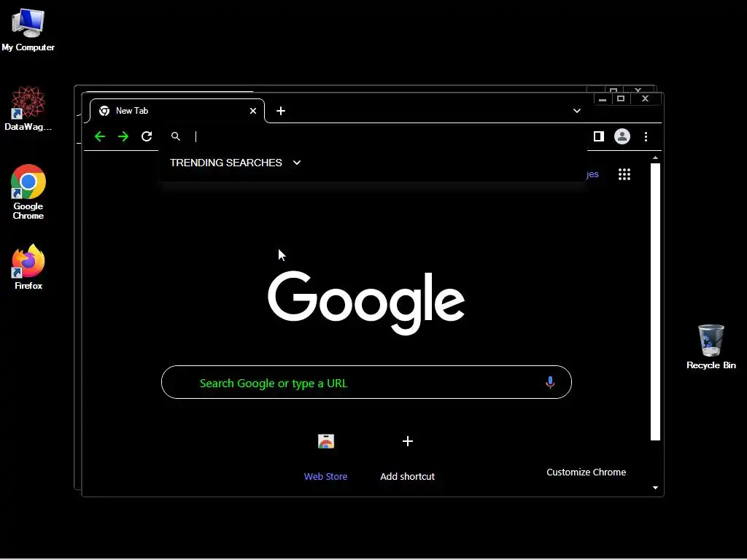
Task: Maximize the front Chrome window
Action: [621, 99]
